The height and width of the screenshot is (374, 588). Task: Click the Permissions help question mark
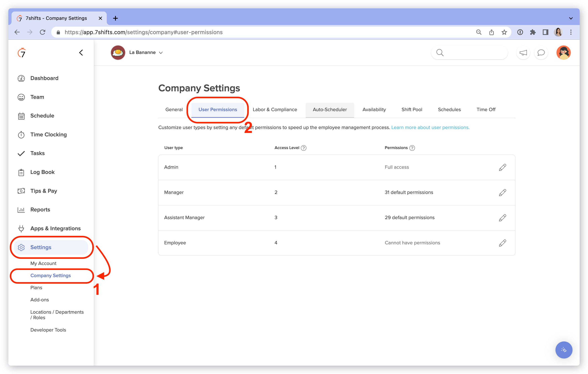412,148
